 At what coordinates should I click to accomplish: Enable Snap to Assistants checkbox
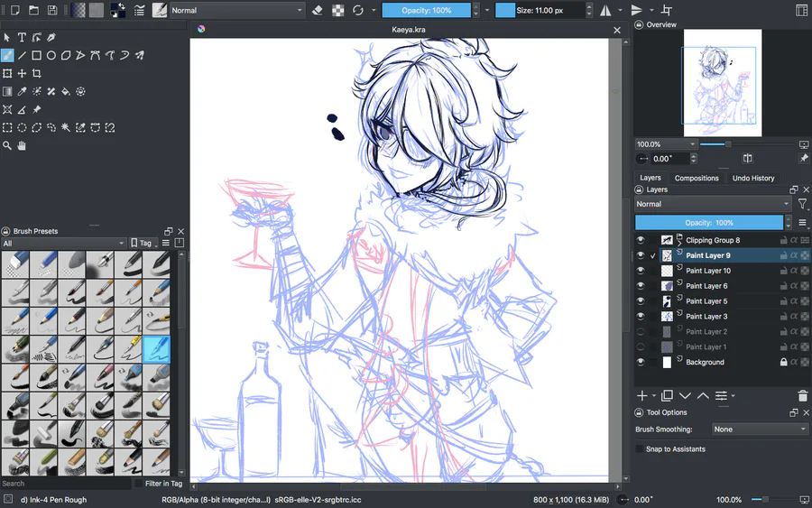tap(640, 449)
